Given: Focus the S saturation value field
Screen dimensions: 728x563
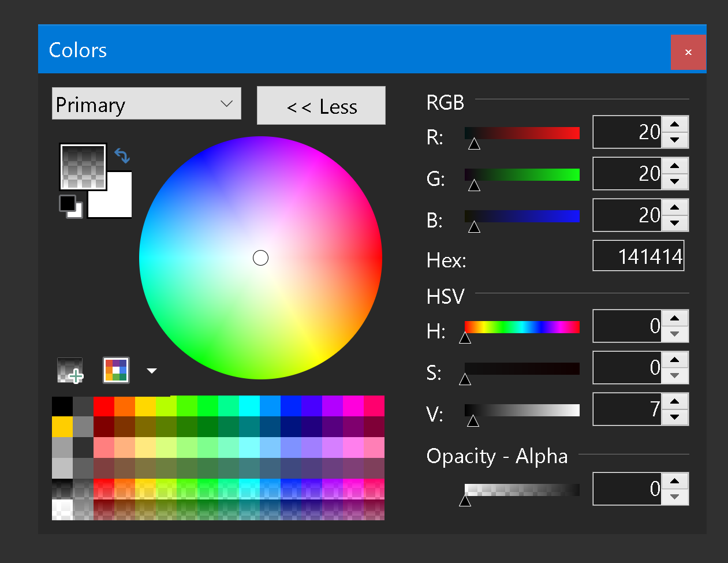Looking at the screenshot, I should (627, 367).
